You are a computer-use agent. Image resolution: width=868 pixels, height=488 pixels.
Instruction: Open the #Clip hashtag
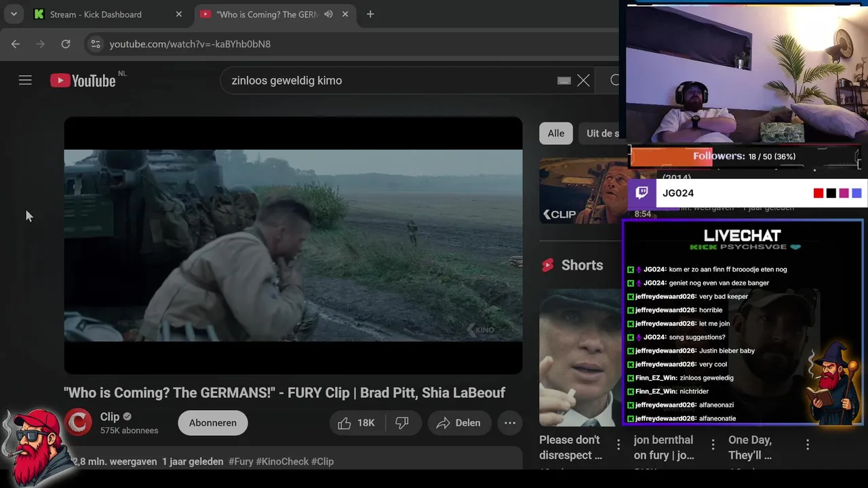click(x=323, y=462)
